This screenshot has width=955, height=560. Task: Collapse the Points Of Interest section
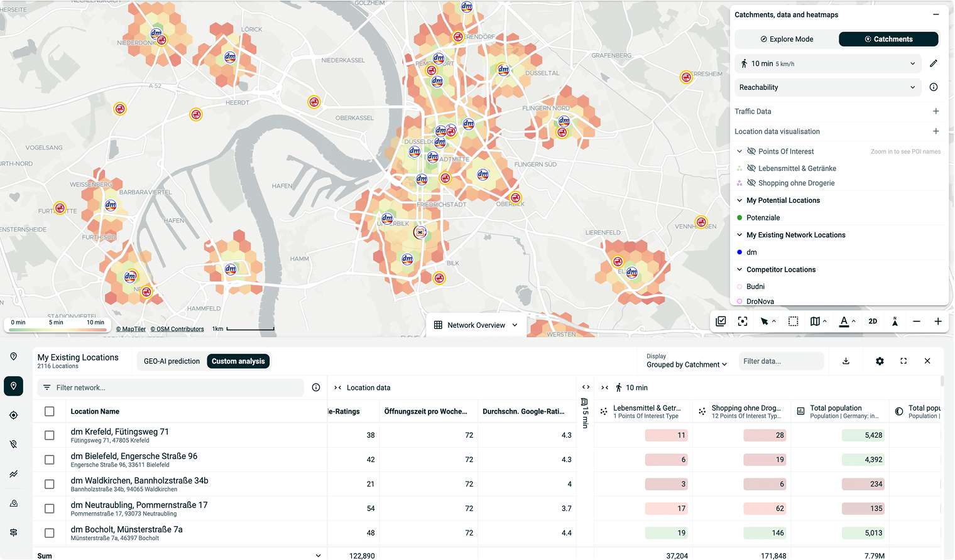click(739, 151)
